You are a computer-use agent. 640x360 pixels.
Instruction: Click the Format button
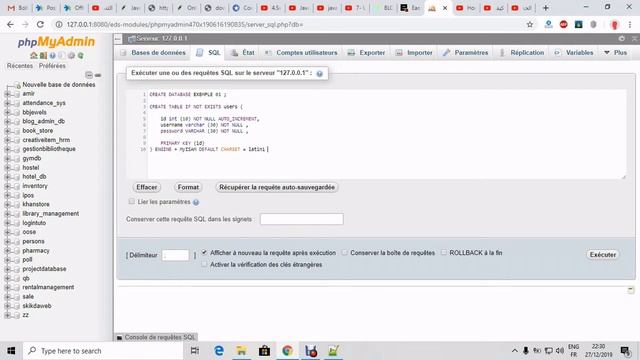(x=188, y=187)
